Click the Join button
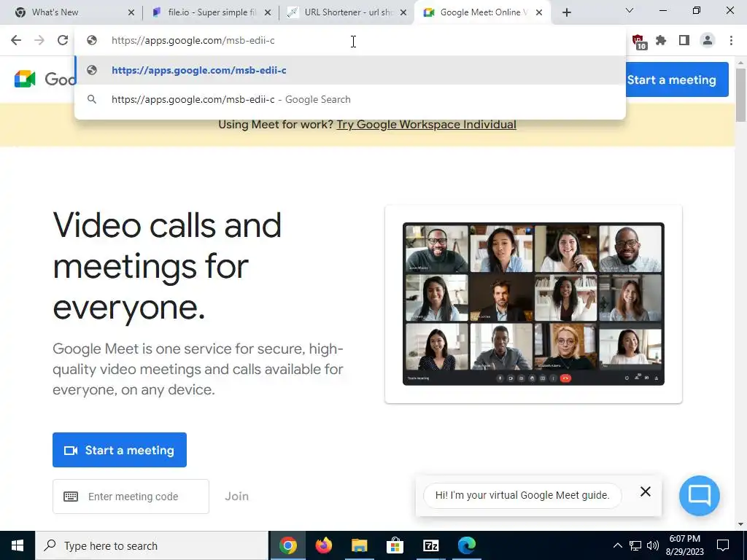The image size is (747, 560). [x=237, y=497]
